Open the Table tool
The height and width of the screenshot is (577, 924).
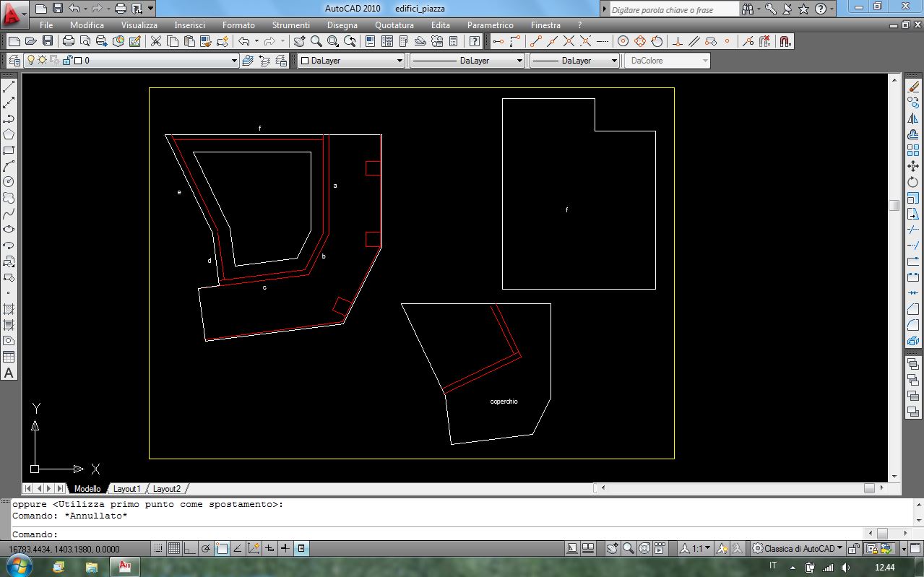pos(9,357)
